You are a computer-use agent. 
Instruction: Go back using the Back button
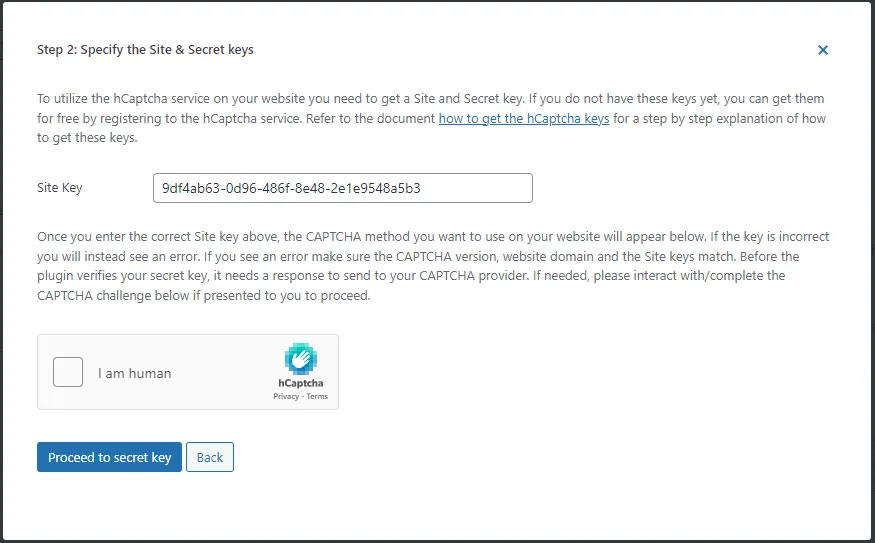click(x=210, y=457)
